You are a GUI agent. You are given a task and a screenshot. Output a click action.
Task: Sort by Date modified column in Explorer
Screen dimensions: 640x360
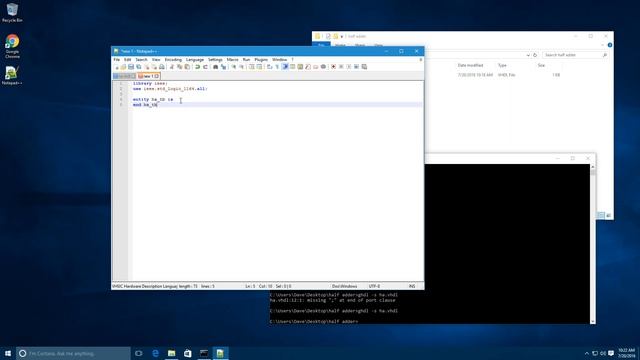click(x=470, y=65)
